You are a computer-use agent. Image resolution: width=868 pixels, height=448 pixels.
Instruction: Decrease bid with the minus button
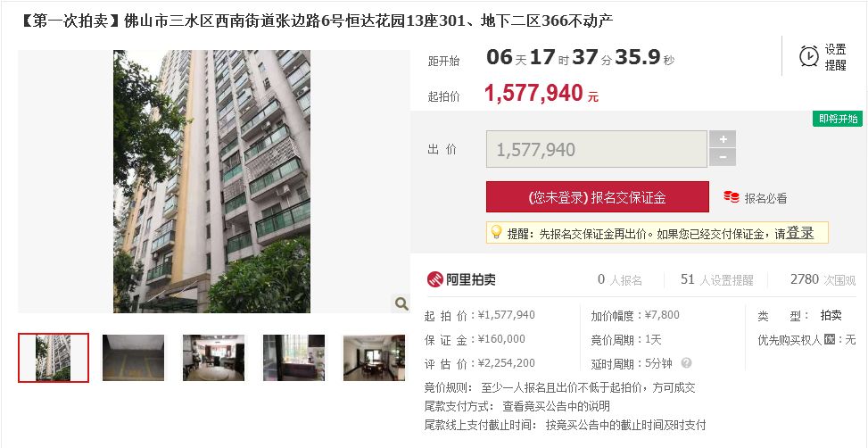pyautogui.click(x=723, y=157)
